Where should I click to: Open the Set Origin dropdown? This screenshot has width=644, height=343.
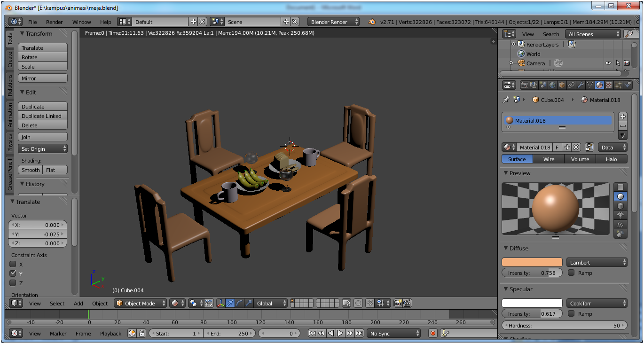(x=43, y=149)
